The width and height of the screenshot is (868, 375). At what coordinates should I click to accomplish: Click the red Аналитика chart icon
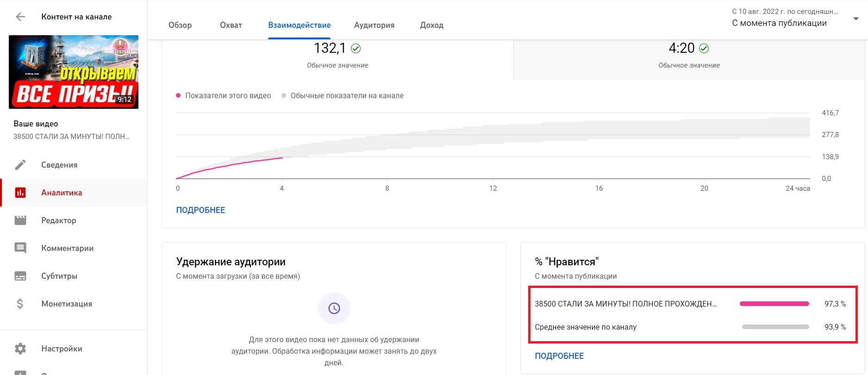click(x=20, y=193)
